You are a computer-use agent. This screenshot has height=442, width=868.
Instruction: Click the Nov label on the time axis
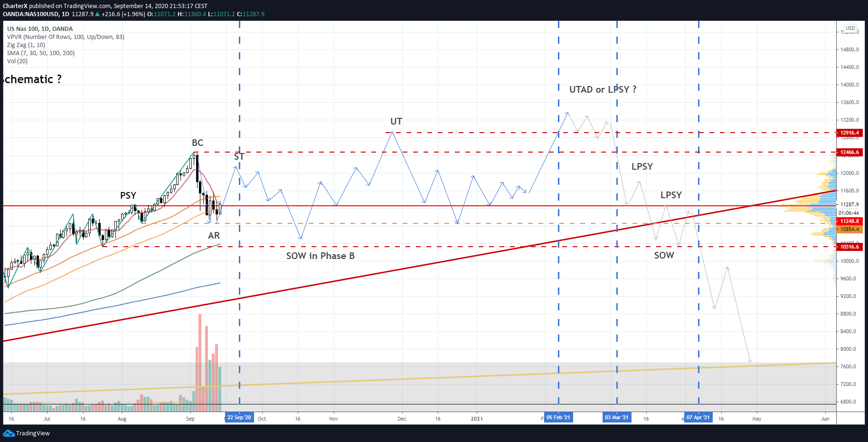tap(334, 419)
